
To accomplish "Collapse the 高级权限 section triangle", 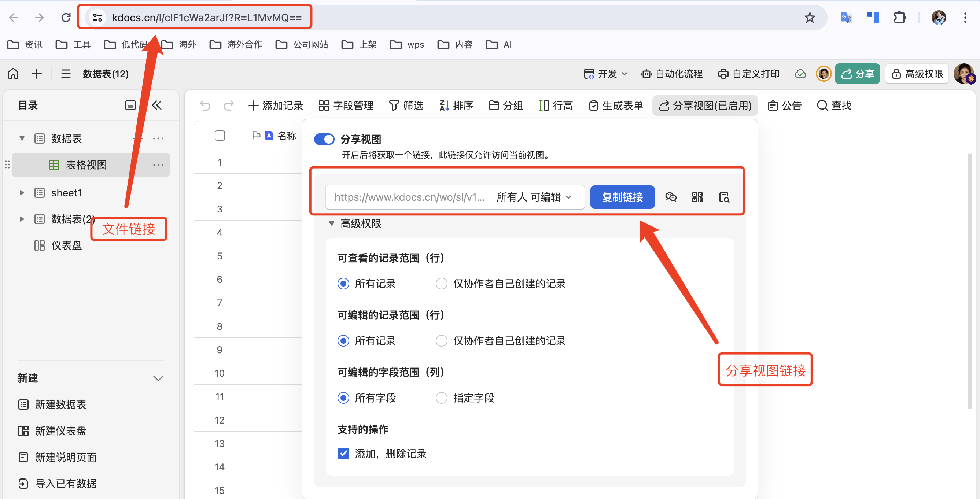I will point(332,223).
